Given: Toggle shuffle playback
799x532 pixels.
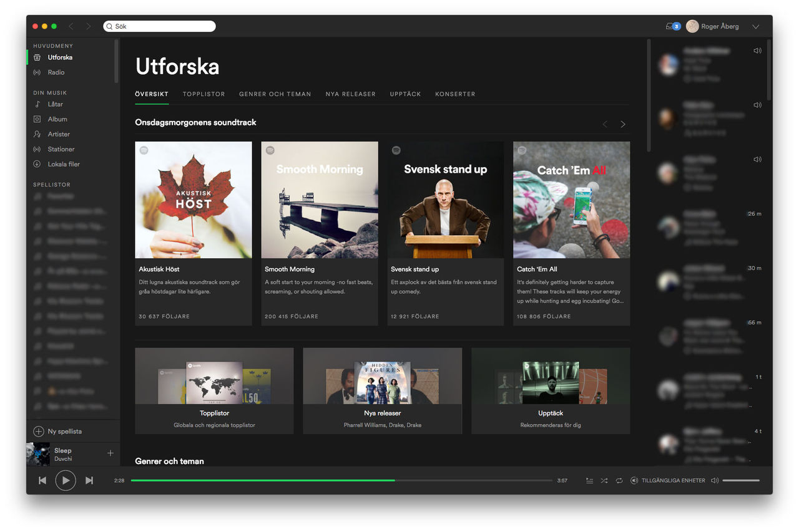Looking at the screenshot, I should coord(604,481).
